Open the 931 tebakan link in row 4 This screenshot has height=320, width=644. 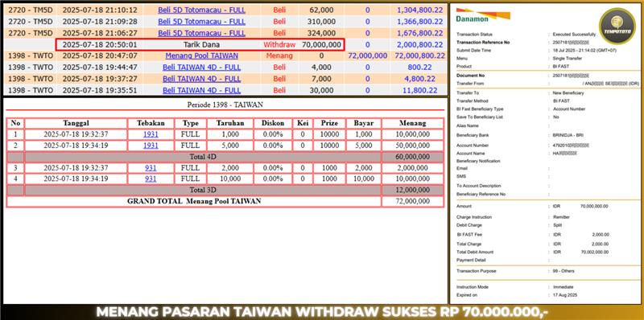point(151,178)
